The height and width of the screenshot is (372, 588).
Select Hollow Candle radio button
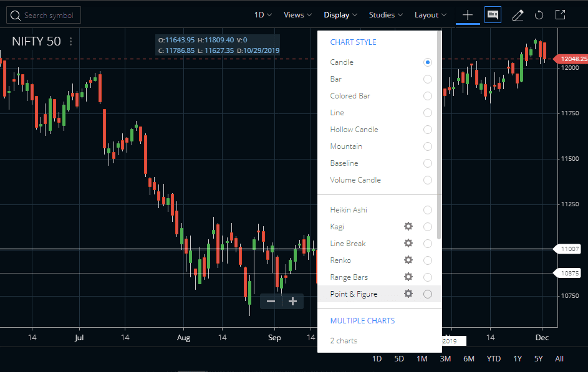coord(428,130)
